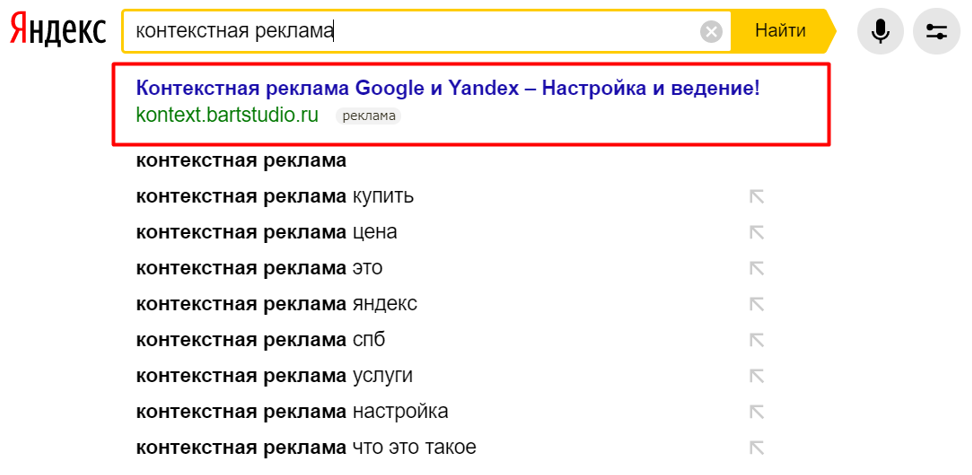Select the first 'контекстная реклама' suggestion

[241, 160]
